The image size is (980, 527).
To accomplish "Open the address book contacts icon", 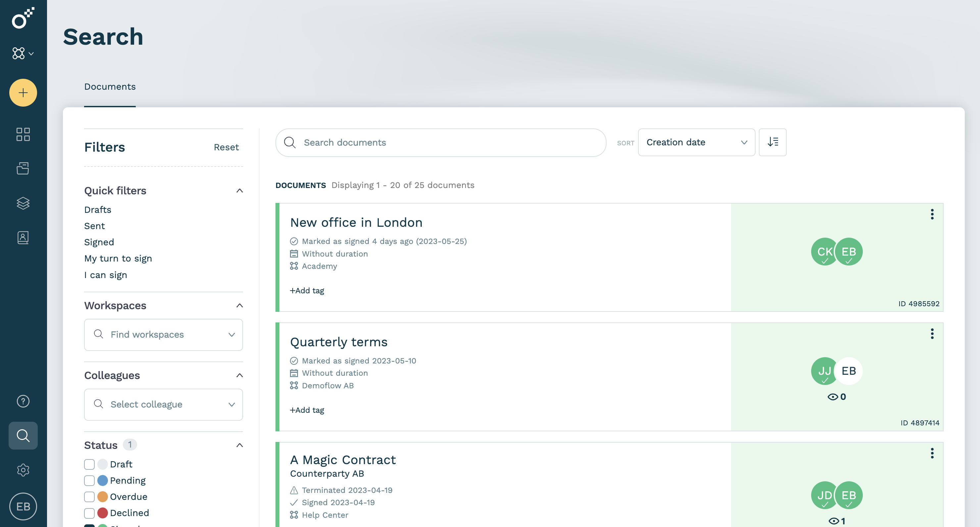I will [23, 237].
